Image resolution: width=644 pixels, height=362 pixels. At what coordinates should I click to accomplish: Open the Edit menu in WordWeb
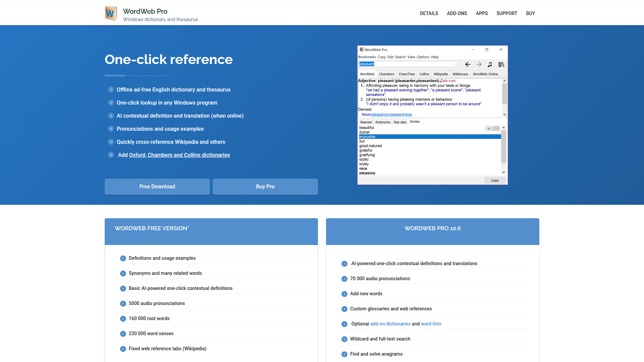coord(390,57)
